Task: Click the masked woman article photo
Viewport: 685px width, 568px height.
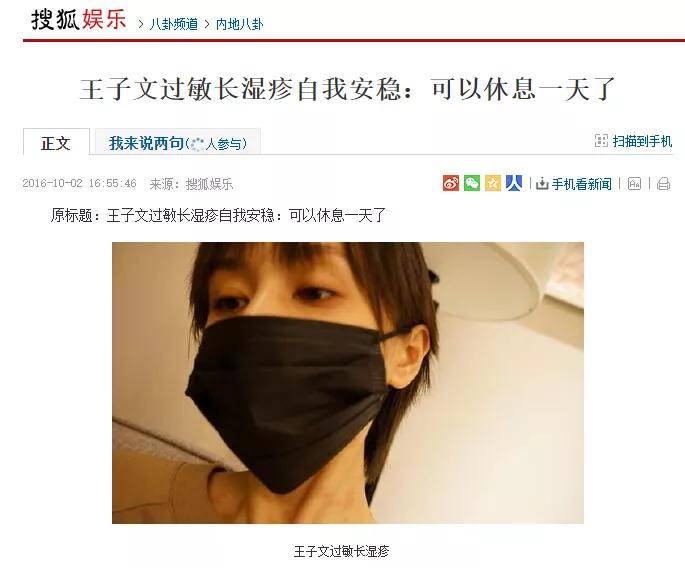Action: (348, 383)
